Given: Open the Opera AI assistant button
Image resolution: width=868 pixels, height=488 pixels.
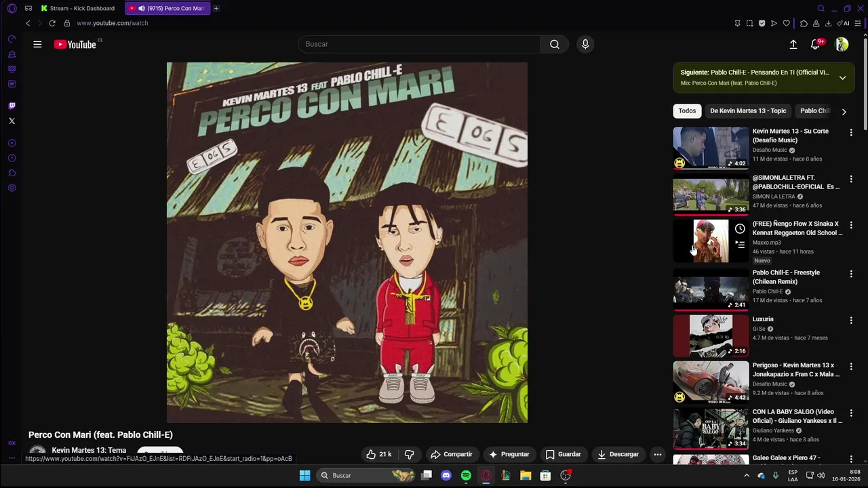Looking at the screenshot, I should [x=843, y=23].
